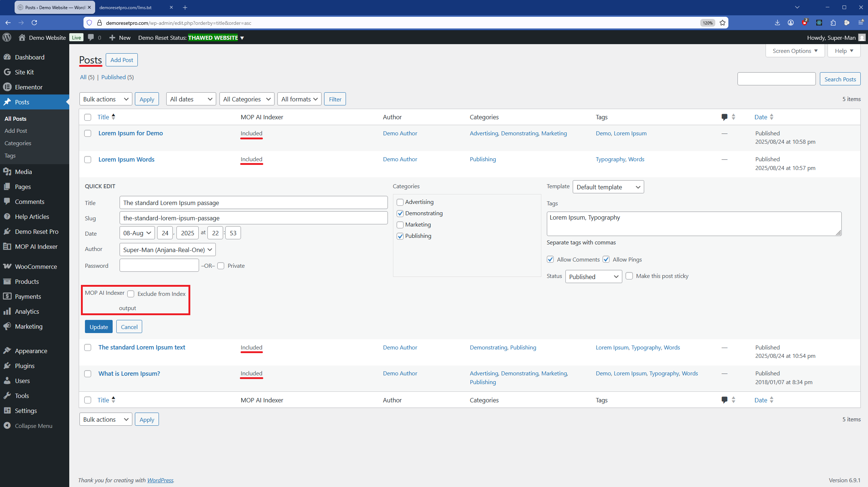This screenshot has height=487, width=868.
Task: Open the WooCommerce sidebar menu
Action: click(x=35, y=267)
